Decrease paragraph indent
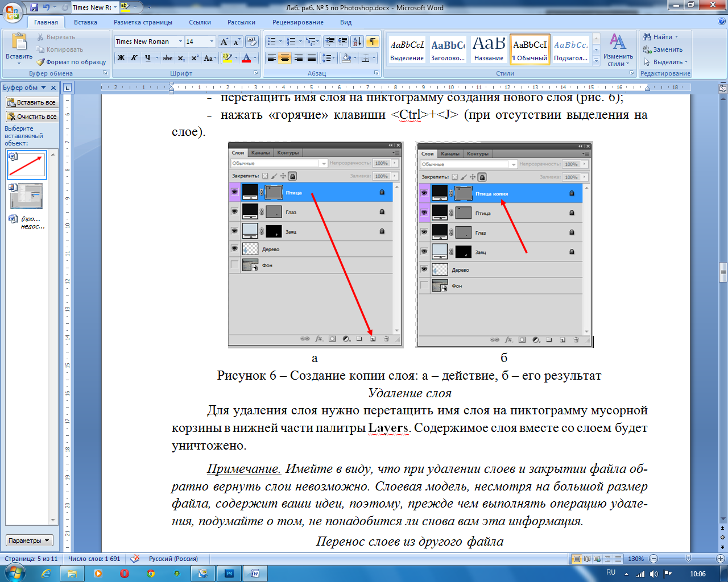Screen dimensions: 728x582 [x=330, y=41]
